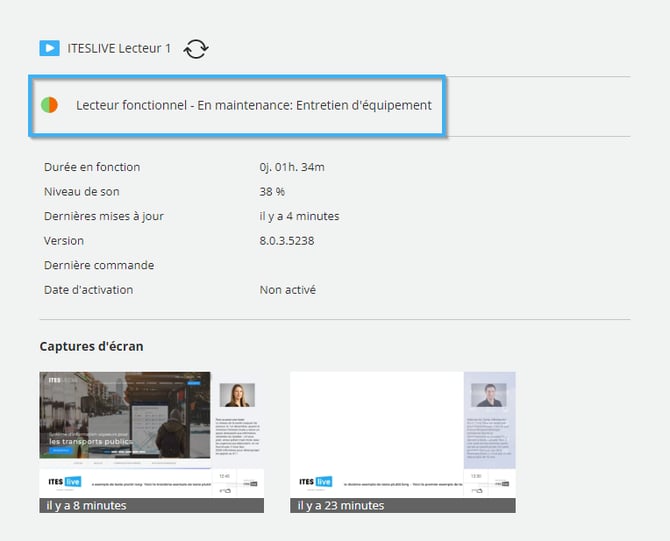This screenshot has height=541, width=670.
Task: Click the 'Non activé' activation status
Action: [287, 290]
